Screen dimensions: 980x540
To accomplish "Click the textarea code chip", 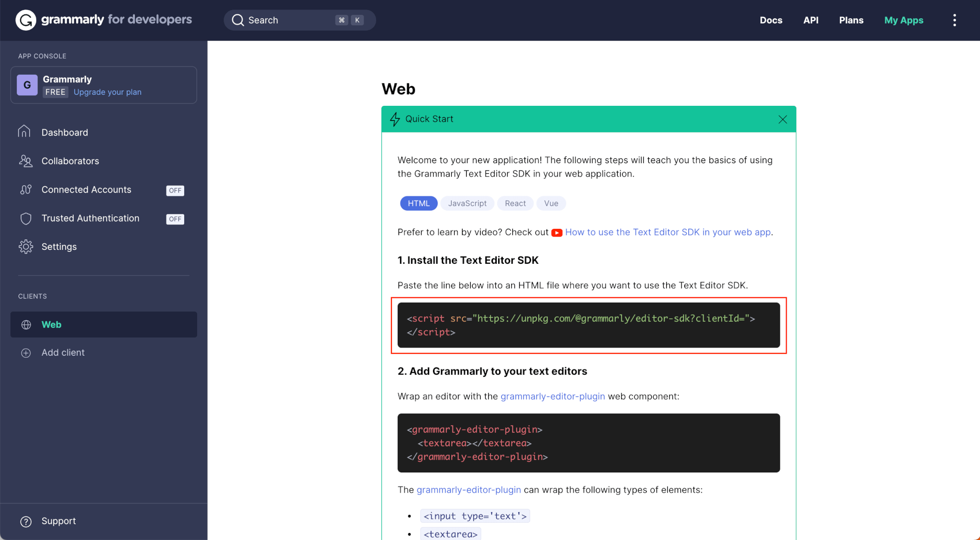I will (x=451, y=534).
